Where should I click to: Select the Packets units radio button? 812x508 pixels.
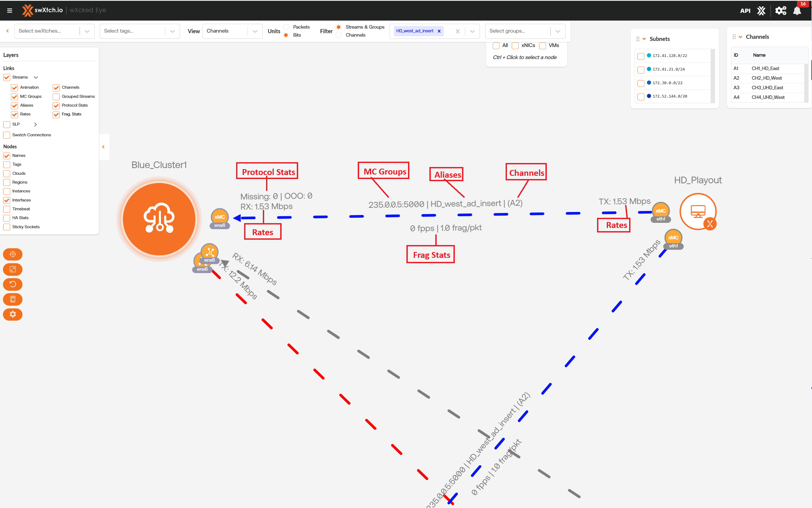coord(286,27)
